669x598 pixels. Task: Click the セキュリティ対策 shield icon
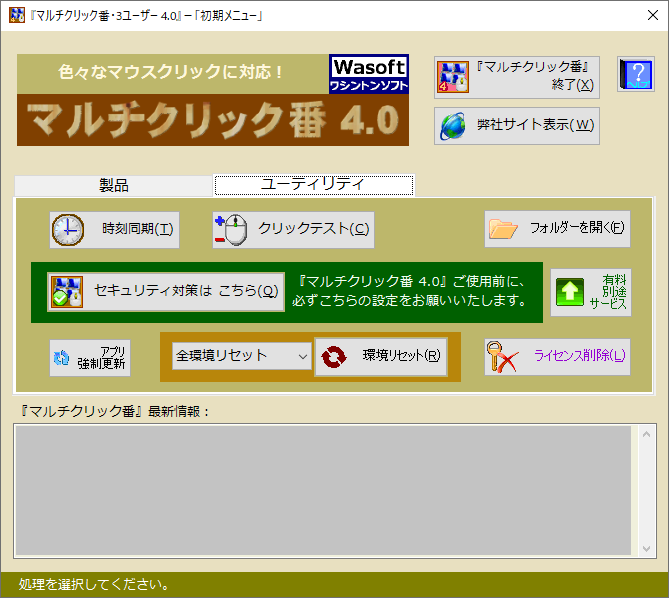coord(66,292)
